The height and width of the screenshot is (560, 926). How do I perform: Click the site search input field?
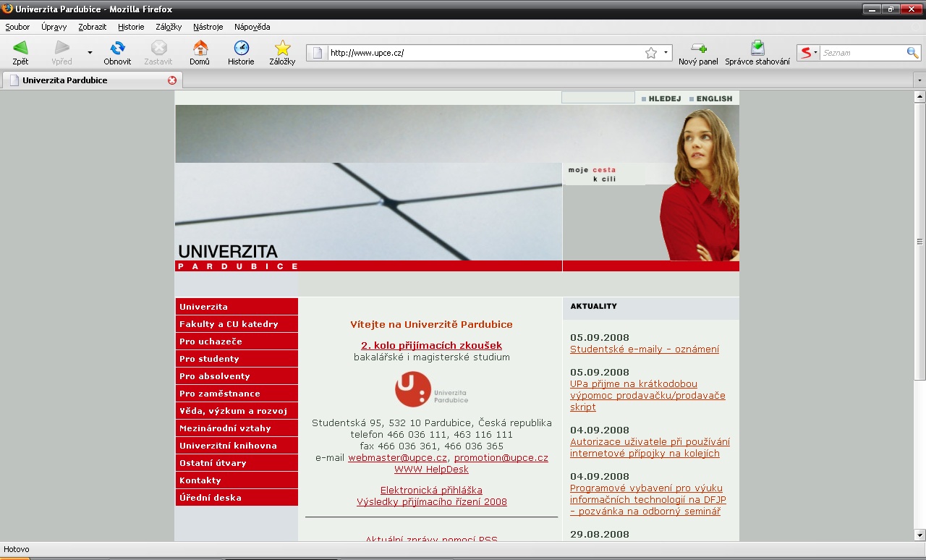click(x=598, y=98)
